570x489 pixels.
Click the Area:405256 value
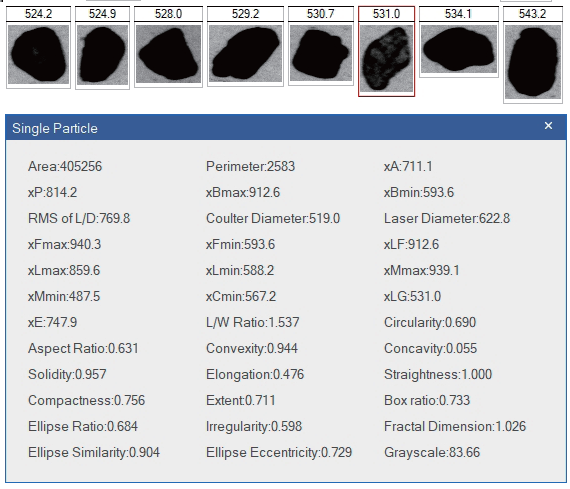(65, 167)
